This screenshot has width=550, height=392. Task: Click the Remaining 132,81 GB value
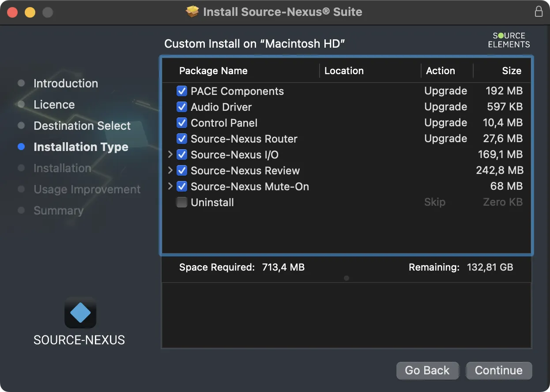pos(490,267)
